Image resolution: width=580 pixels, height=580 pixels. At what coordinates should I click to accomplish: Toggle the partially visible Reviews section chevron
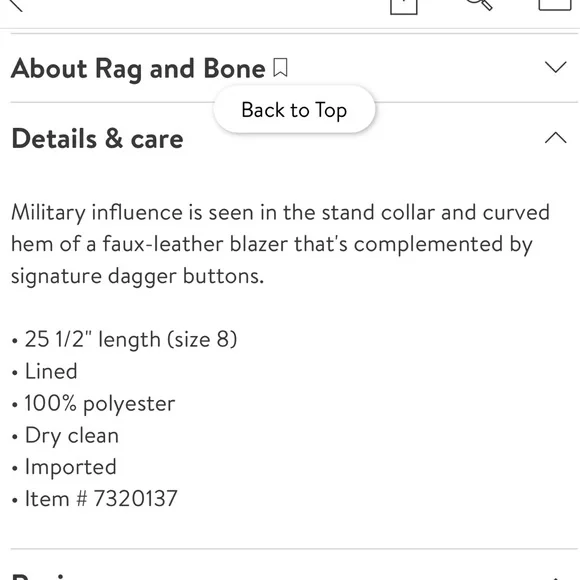click(556, 578)
